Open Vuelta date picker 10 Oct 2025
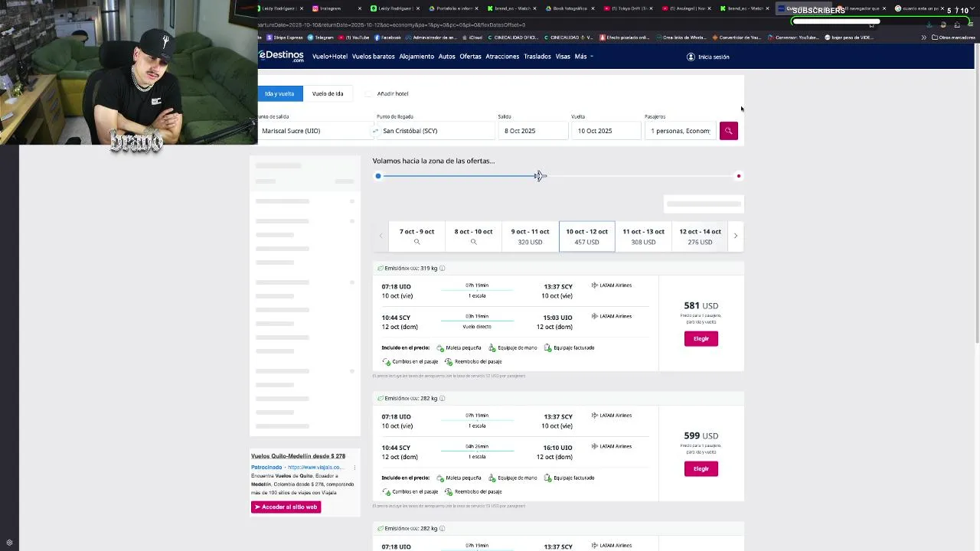980x551 pixels. 605,131
